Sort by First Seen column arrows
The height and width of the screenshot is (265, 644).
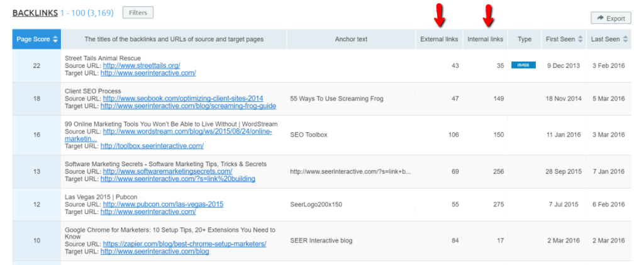click(580, 39)
